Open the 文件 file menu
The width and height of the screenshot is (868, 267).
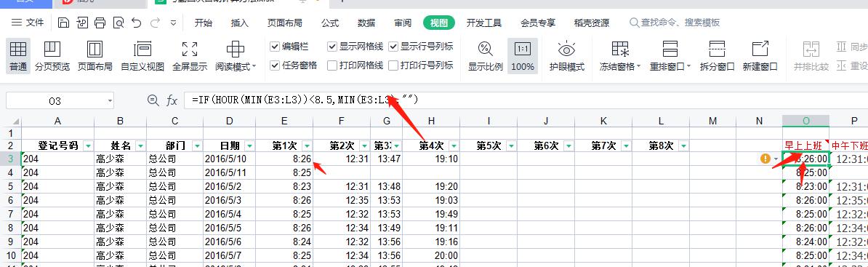click(x=28, y=23)
